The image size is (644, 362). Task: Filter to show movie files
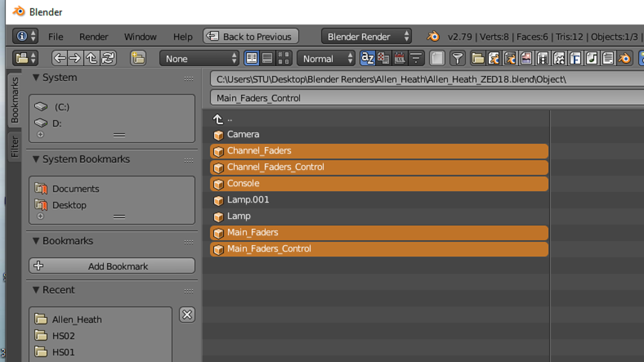click(543, 58)
